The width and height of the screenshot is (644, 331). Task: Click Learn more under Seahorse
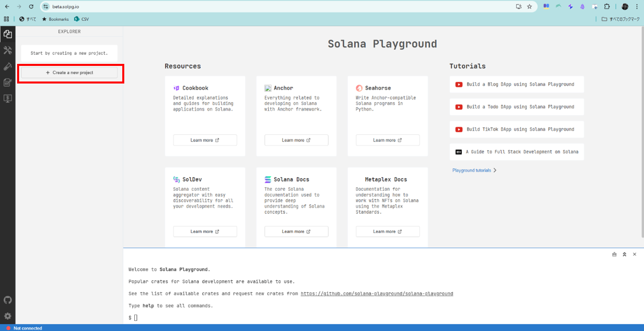pos(387,140)
